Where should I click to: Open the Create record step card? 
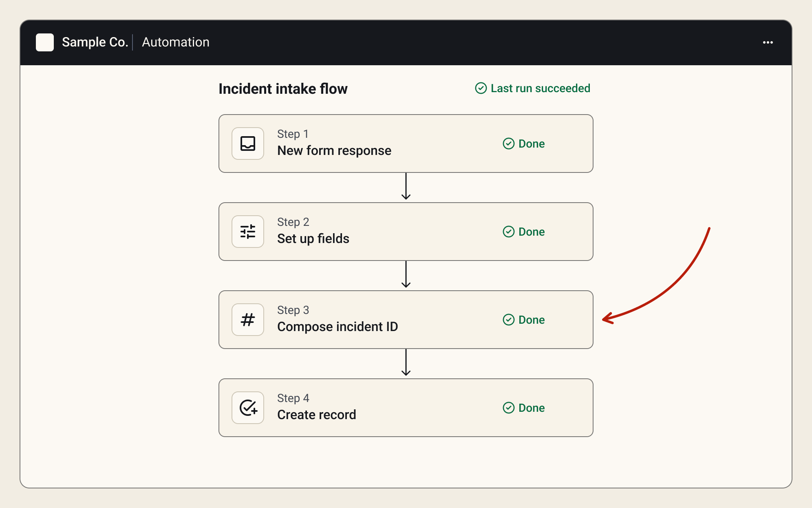tap(406, 408)
